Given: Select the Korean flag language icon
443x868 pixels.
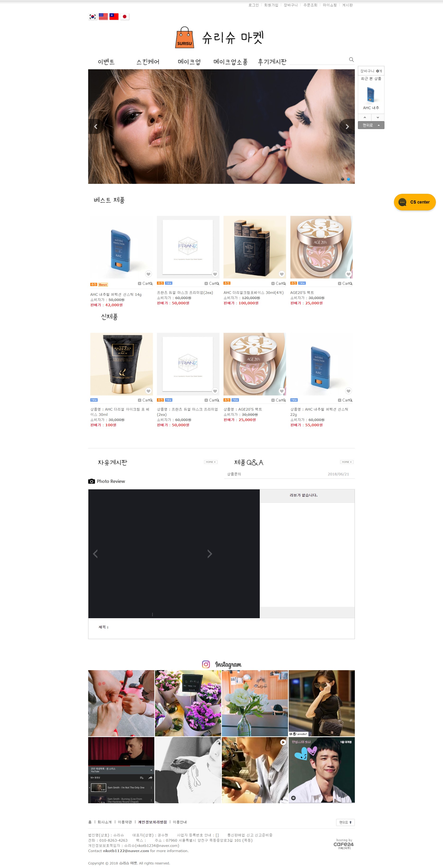Looking at the screenshot, I should [93, 17].
